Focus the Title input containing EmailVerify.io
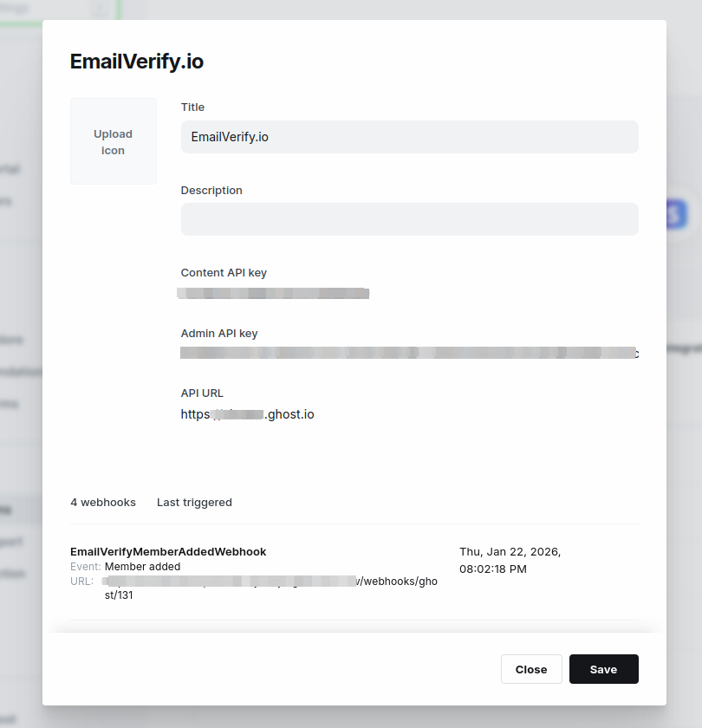The image size is (702, 728). click(409, 137)
